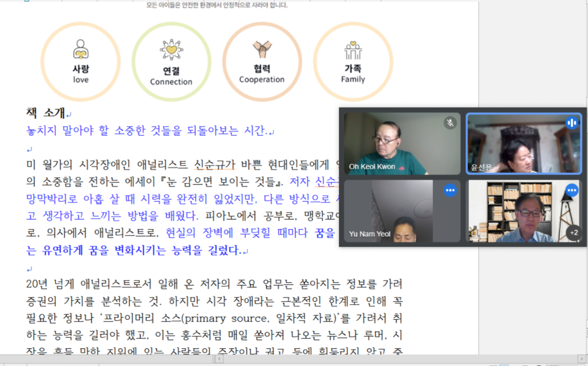The height and width of the screenshot is (366, 588).
Task: Open the more options menu on Yu Nam Yeol's tile
Action: (x=450, y=190)
